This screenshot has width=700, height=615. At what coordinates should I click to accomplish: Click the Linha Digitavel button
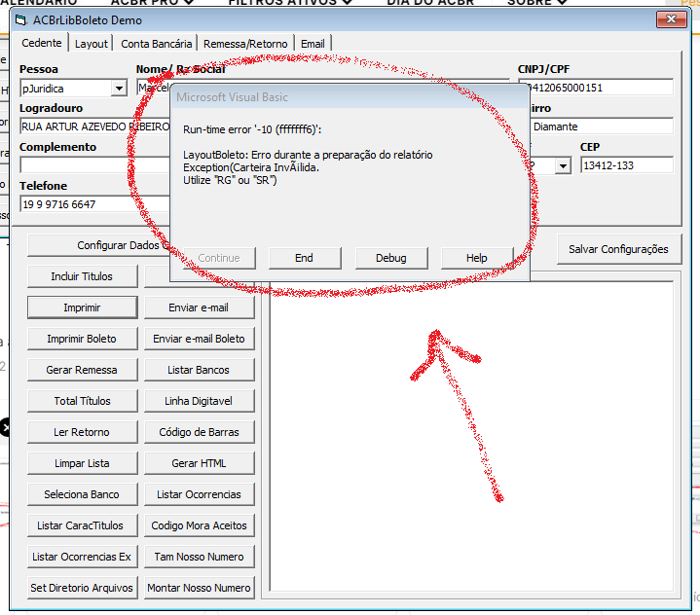click(200, 401)
